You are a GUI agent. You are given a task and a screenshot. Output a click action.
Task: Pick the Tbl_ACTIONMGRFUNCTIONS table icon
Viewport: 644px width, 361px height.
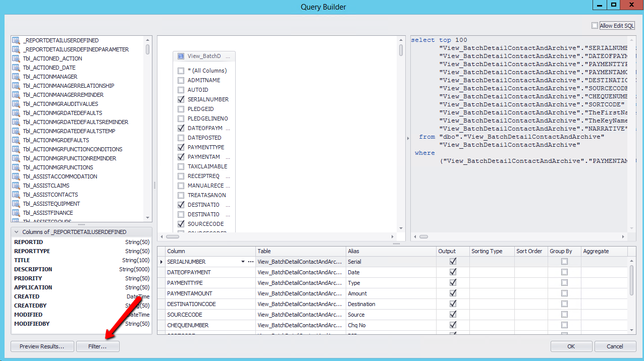(16, 167)
